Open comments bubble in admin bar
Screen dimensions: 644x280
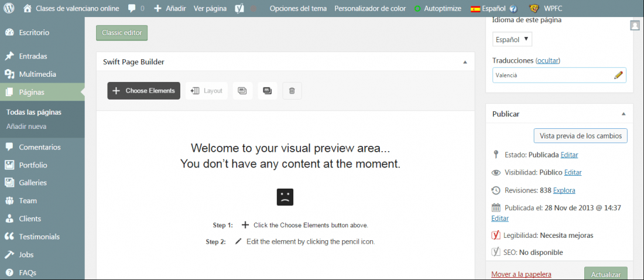click(132, 8)
